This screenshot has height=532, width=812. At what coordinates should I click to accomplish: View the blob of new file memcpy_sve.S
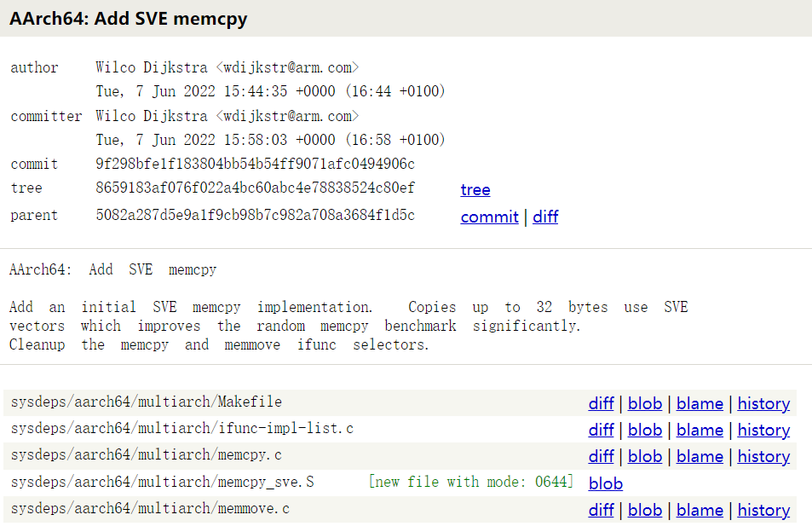[605, 483]
